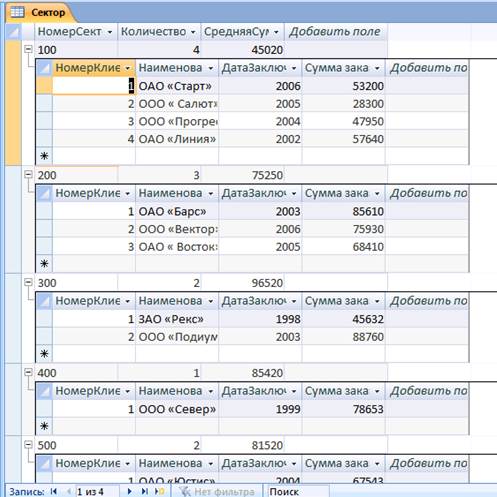497x497 pixels.
Task: Open СредняяСум column dropdown arrow
Action: pyautogui.click(x=276, y=32)
